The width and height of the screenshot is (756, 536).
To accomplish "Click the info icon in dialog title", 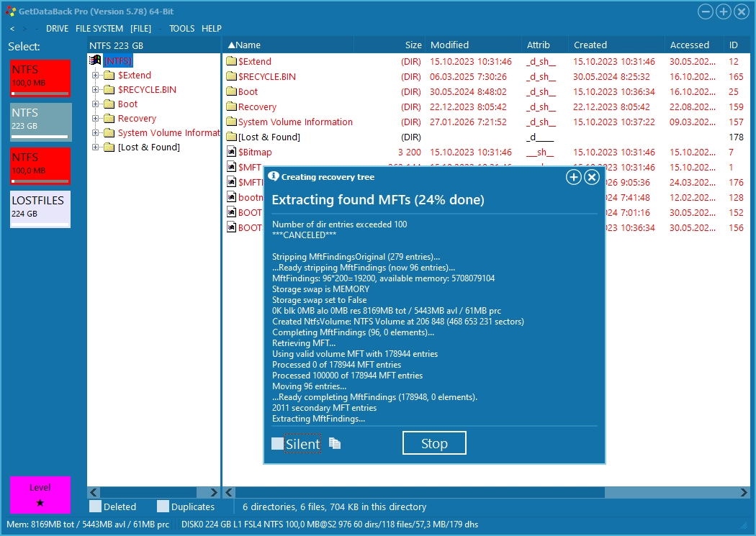I will click(274, 176).
